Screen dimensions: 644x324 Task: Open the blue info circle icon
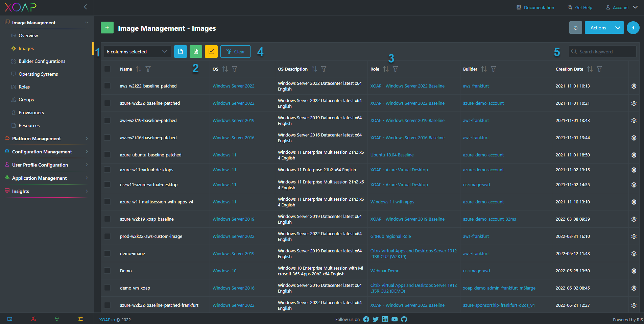[x=633, y=28]
